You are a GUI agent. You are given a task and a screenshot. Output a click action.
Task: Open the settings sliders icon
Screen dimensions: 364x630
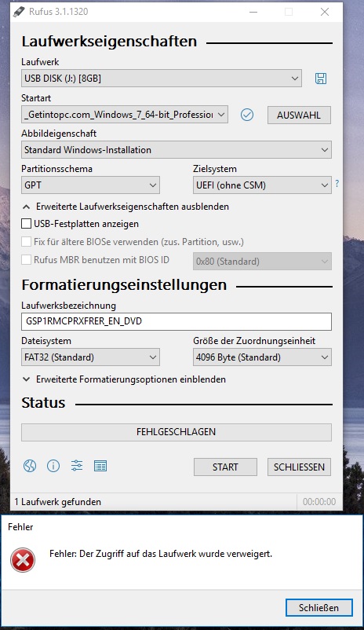[x=77, y=466]
